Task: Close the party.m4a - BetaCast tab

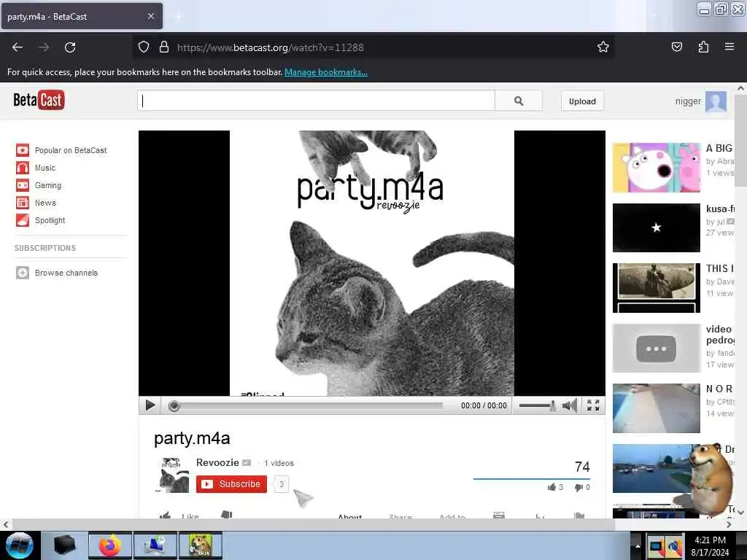Action: coord(150,16)
